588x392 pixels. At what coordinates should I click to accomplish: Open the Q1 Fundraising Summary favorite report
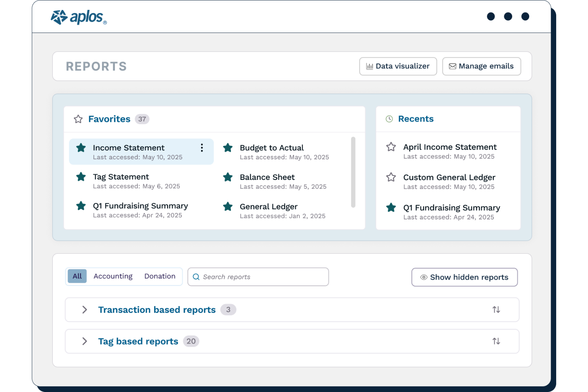[x=140, y=206]
